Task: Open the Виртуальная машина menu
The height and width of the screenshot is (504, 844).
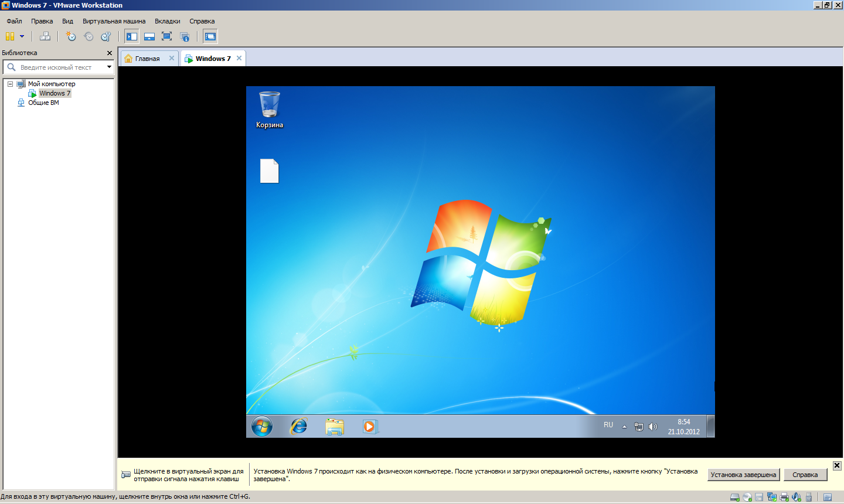Action: 114,21
